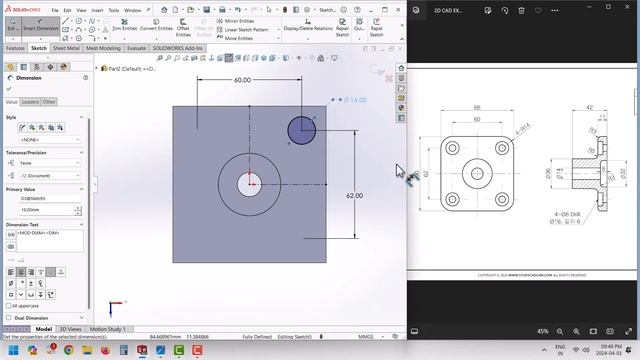640x360 pixels.
Task: Activate the Offset Entities tool
Action: coord(183,28)
